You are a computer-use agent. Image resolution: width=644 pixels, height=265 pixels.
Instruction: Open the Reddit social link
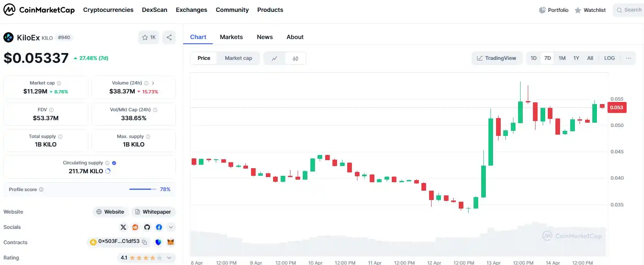[x=135, y=227]
